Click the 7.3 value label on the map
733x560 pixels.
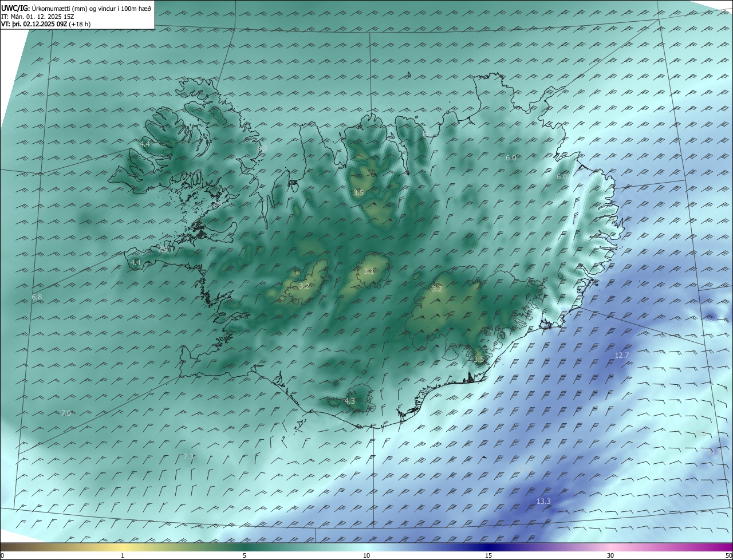point(188,456)
